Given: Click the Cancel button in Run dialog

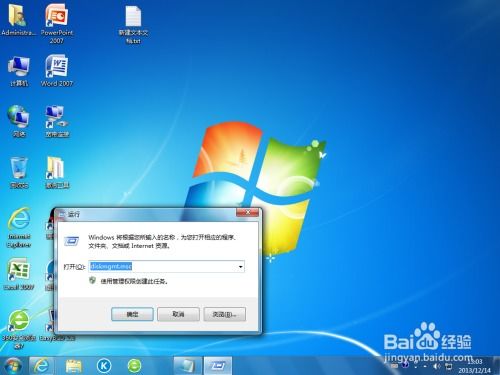Looking at the screenshot, I should click(178, 314).
